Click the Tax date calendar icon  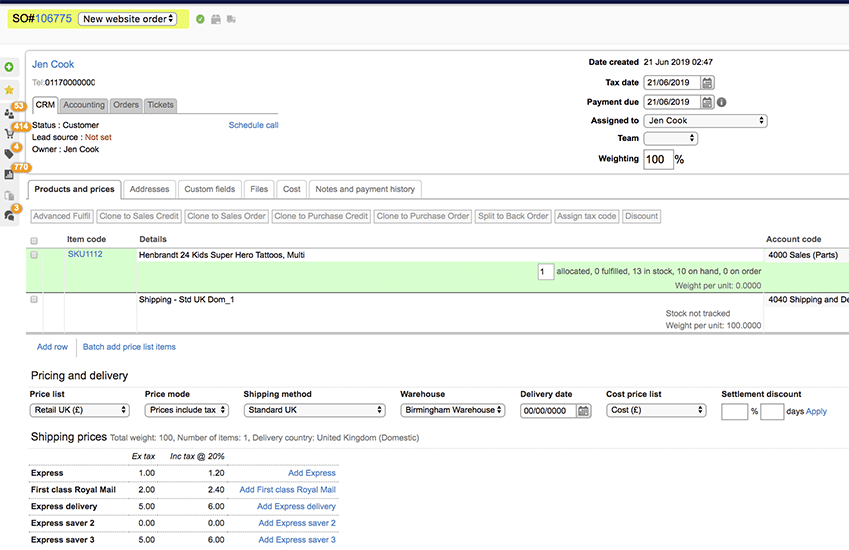[707, 83]
